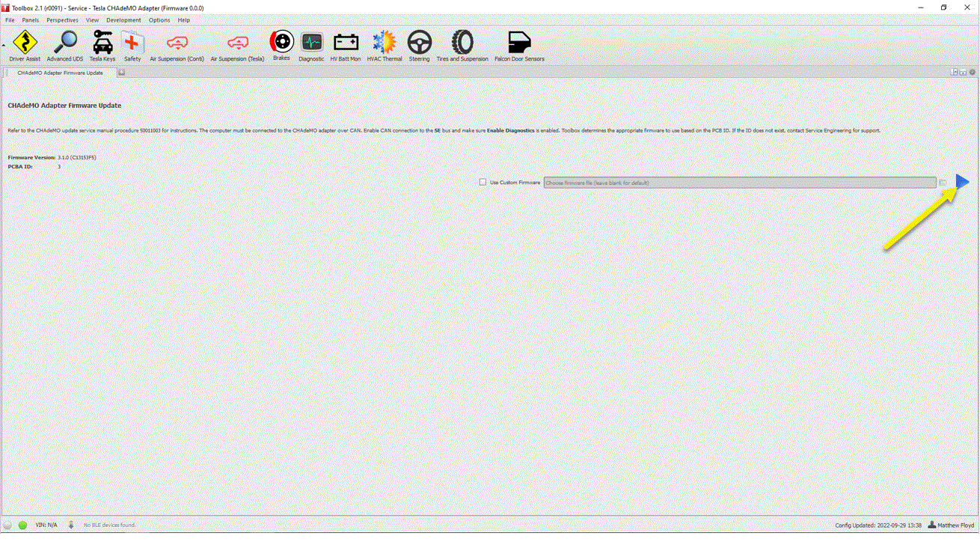This screenshot has width=980, height=542.
Task: Enable the Use Custom Firmware checkbox
Action: click(x=483, y=182)
